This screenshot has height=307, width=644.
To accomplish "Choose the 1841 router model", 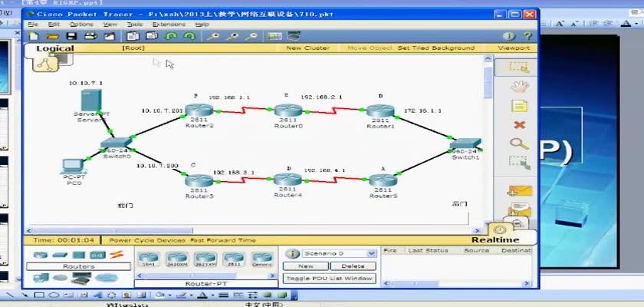I will click(148, 259).
